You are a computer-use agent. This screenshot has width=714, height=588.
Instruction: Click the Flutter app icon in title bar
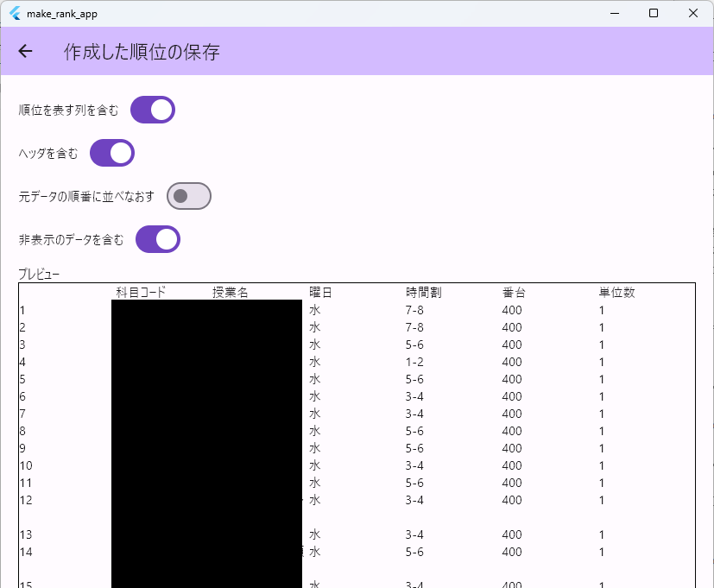15,13
